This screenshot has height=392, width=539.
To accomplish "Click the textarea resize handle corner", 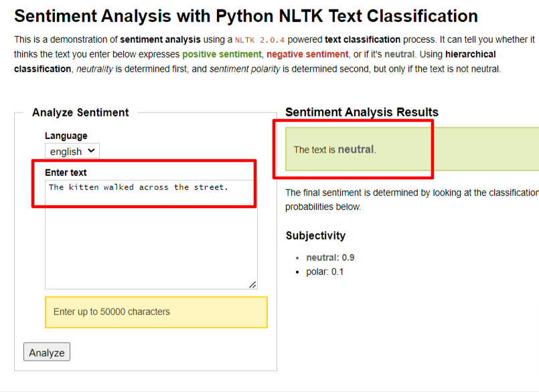I will pos(252,285).
